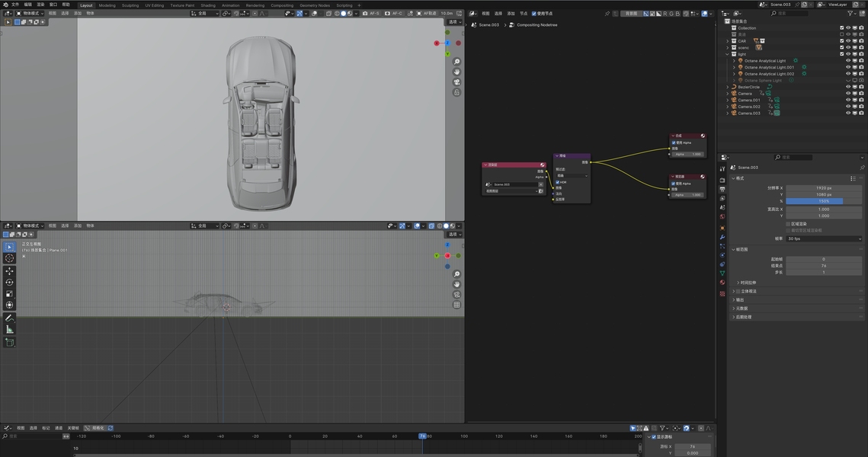Screen dimensions: 868x457
Task: Pick the Scale tool in the viewport toolbar
Action: tap(9, 293)
